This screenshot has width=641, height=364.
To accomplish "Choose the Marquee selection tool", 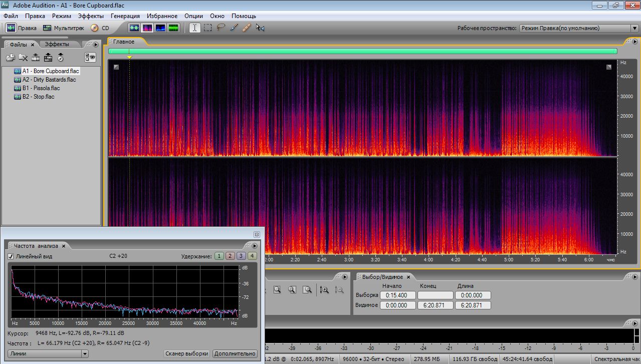I will click(x=207, y=28).
